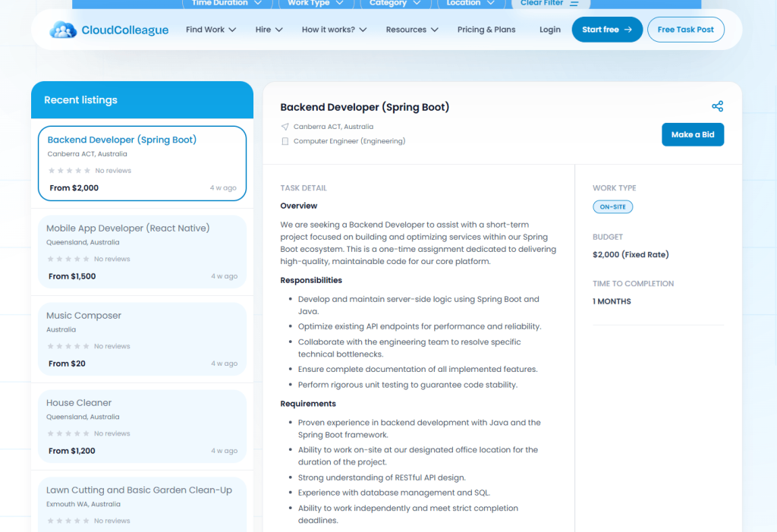Click the Computer Engineer (Engineering) text
The width and height of the screenshot is (777, 532).
(349, 141)
